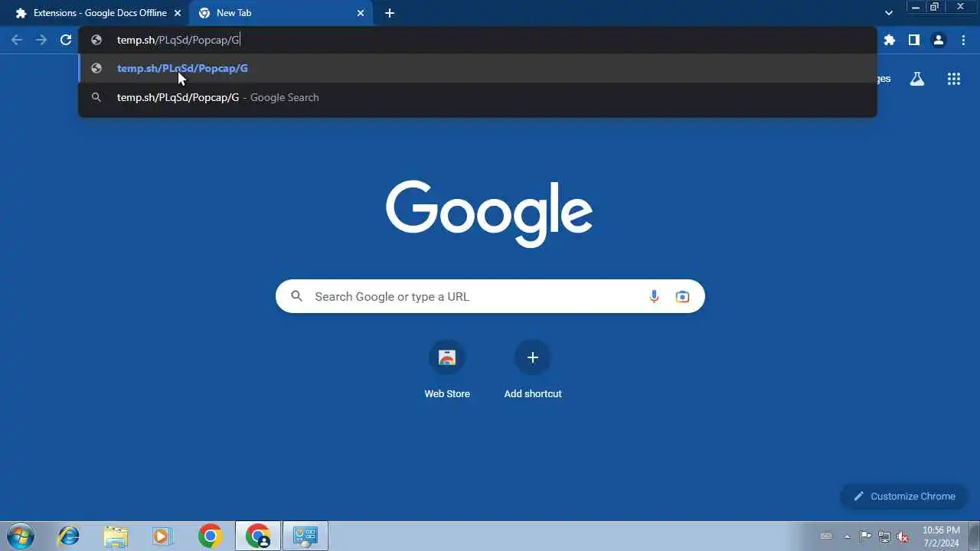The height and width of the screenshot is (551, 980).
Task: Open the Windows Start menu
Action: 20,536
